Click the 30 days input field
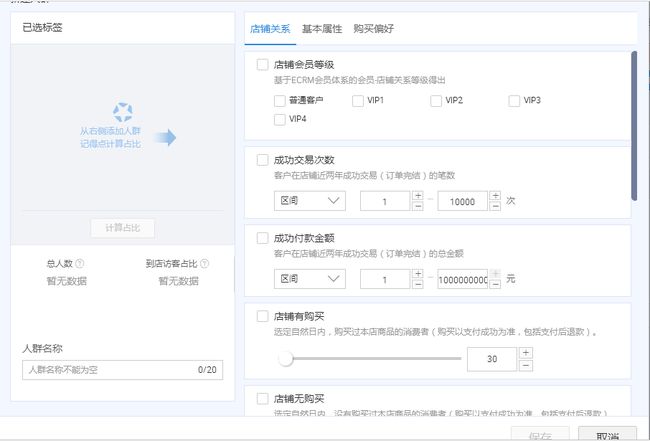650x441 pixels. [x=492, y=359]
